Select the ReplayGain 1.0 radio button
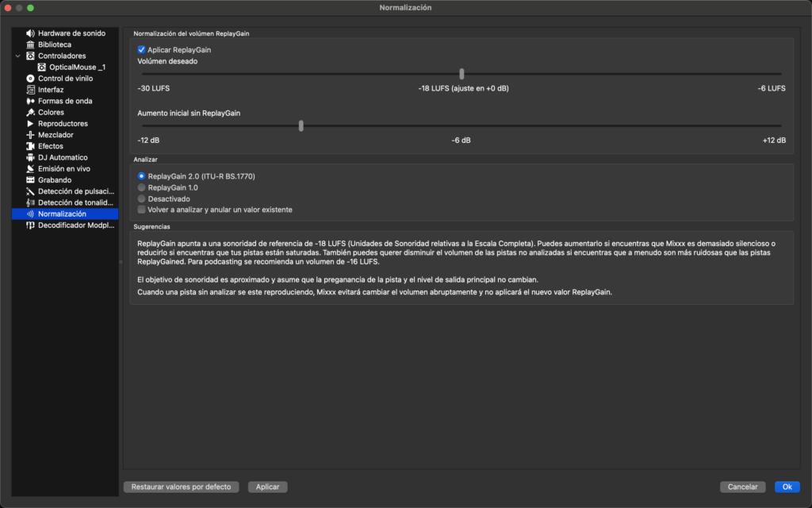Screen dimensions: 812x508 point(141,187)
